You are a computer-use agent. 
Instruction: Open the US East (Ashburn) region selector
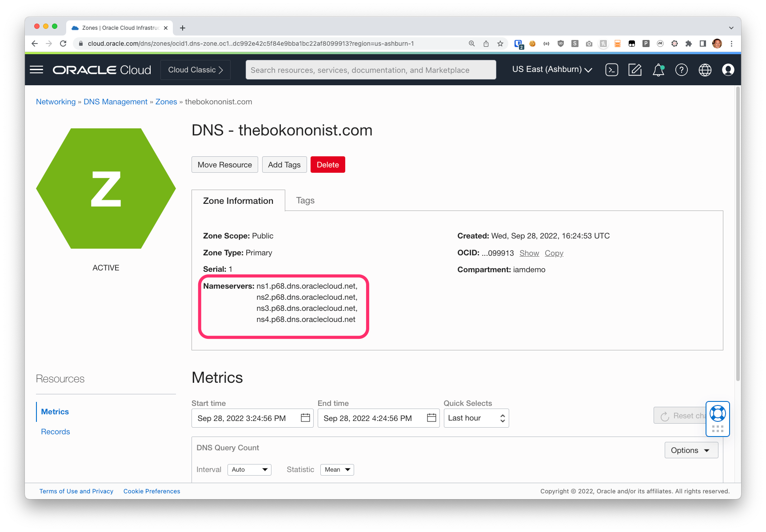[x=551, y=69]
